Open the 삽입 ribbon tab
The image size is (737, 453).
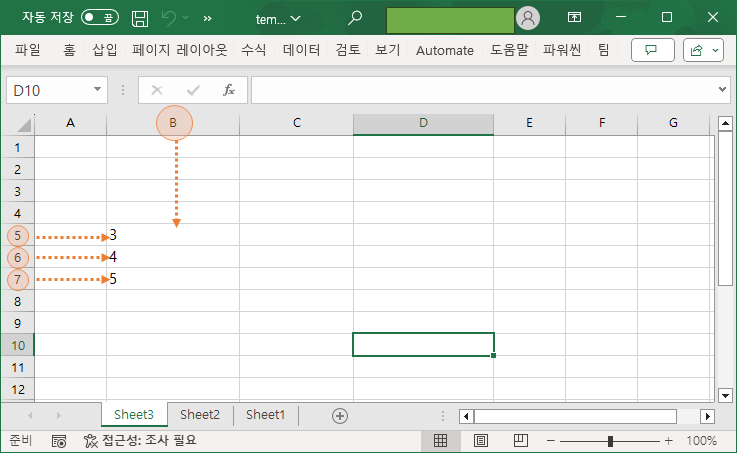tap(104, 50)
